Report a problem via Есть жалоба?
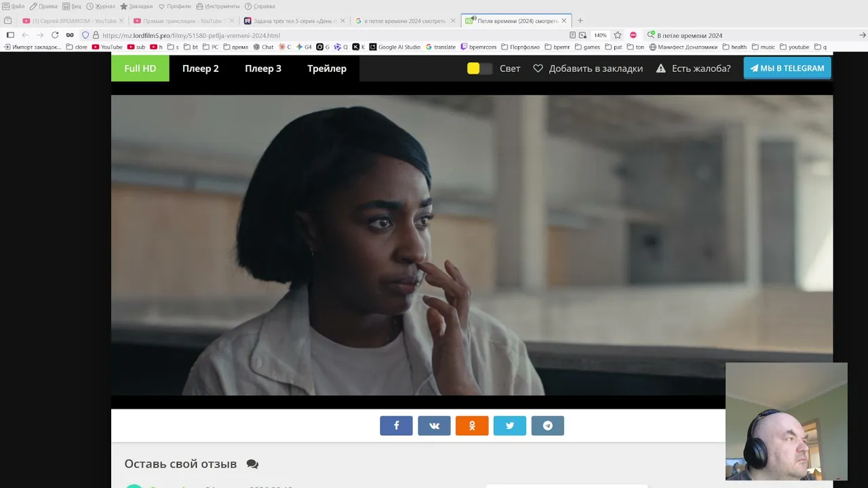868x488 pixels. (693, 68)
